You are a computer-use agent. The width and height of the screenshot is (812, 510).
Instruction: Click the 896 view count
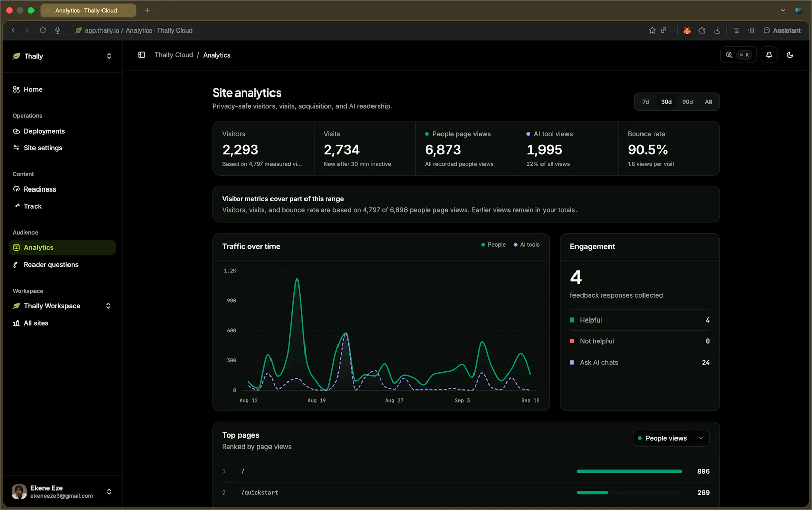703,471
